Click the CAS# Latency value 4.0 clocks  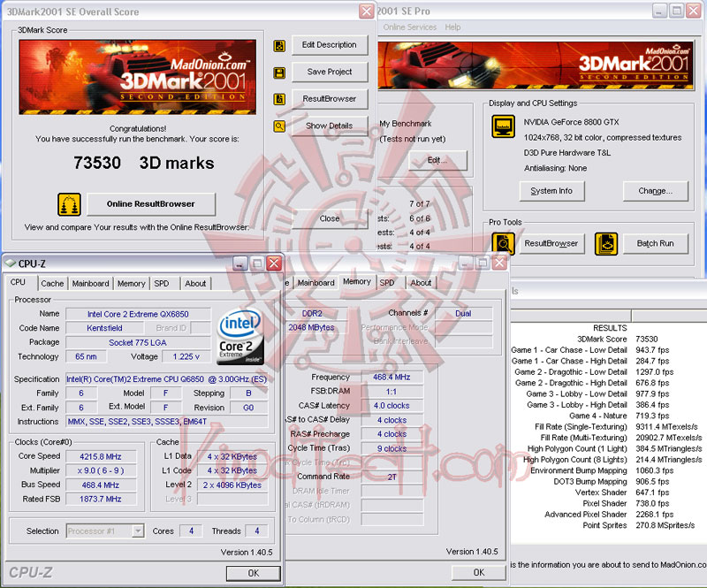tap(392, 406)
